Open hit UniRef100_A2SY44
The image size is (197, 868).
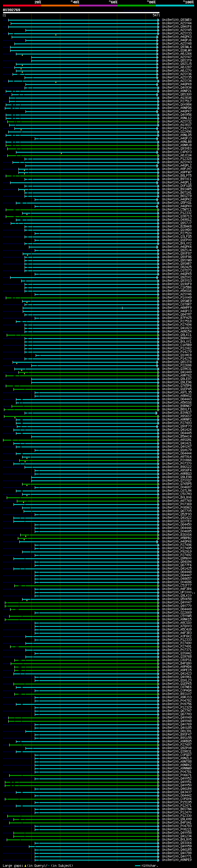click(176, 23)
